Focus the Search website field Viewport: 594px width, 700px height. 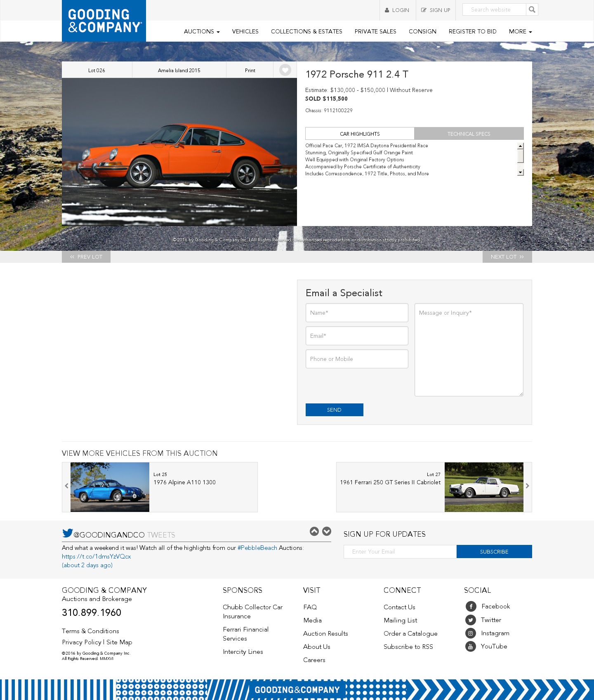pyautogui.click(x=494, y=9)
